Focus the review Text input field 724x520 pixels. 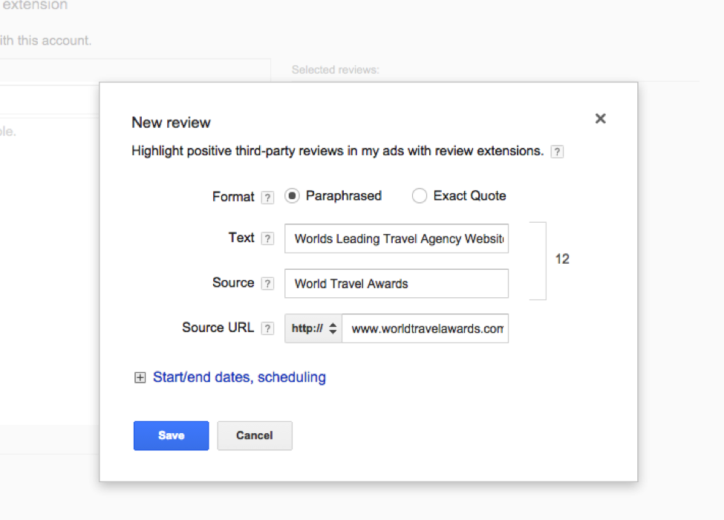[x=397, y=239]
